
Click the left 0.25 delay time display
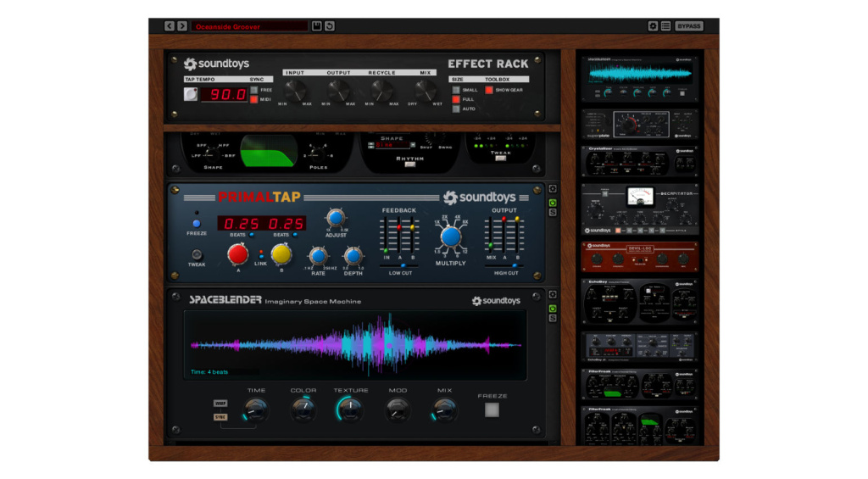tap(241, 223)
